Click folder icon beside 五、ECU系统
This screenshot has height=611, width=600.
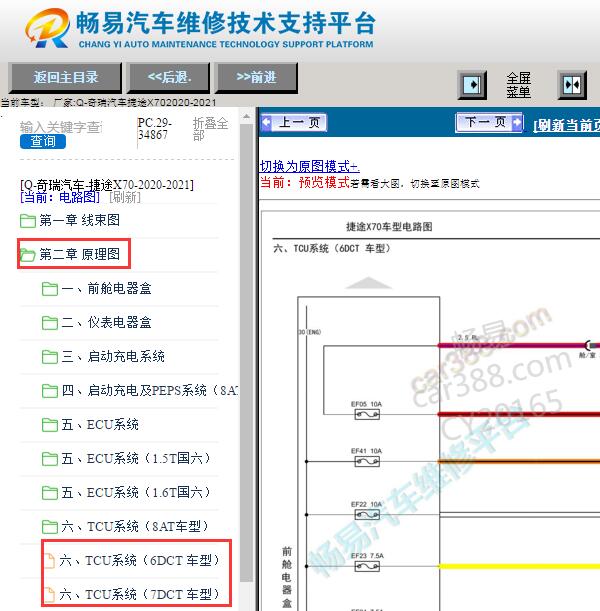50,425
